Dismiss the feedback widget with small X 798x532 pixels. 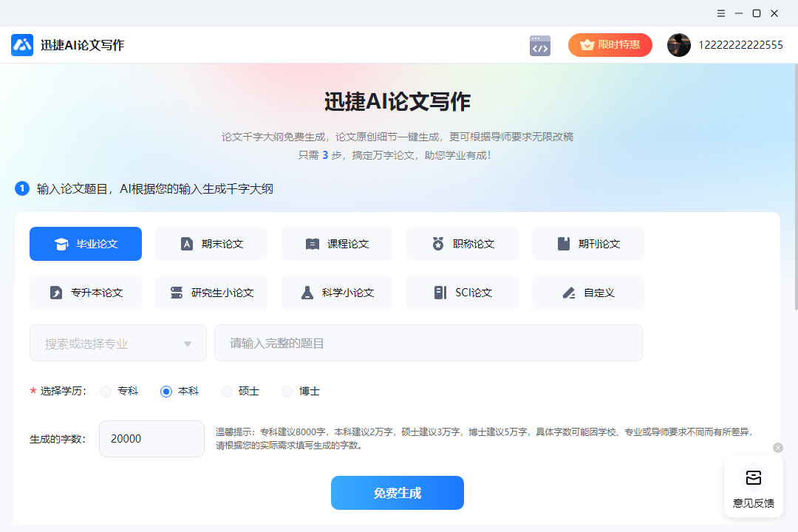tap(777, 448)
